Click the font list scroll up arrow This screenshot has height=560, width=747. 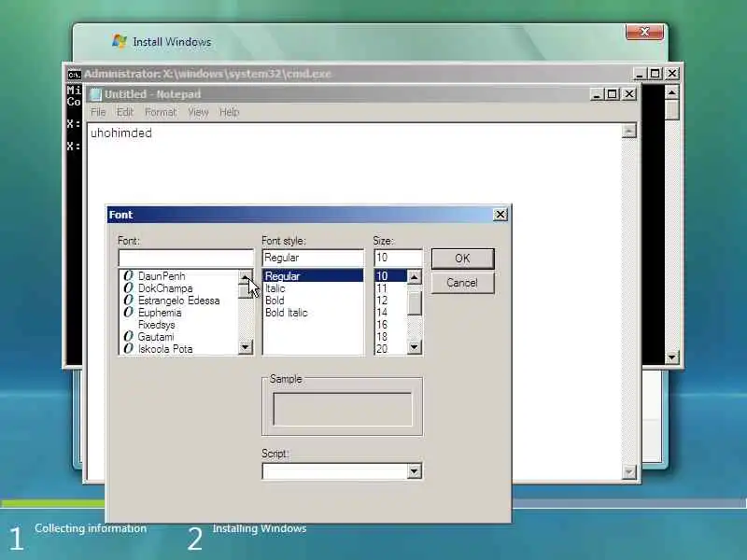tap(246, 276)
